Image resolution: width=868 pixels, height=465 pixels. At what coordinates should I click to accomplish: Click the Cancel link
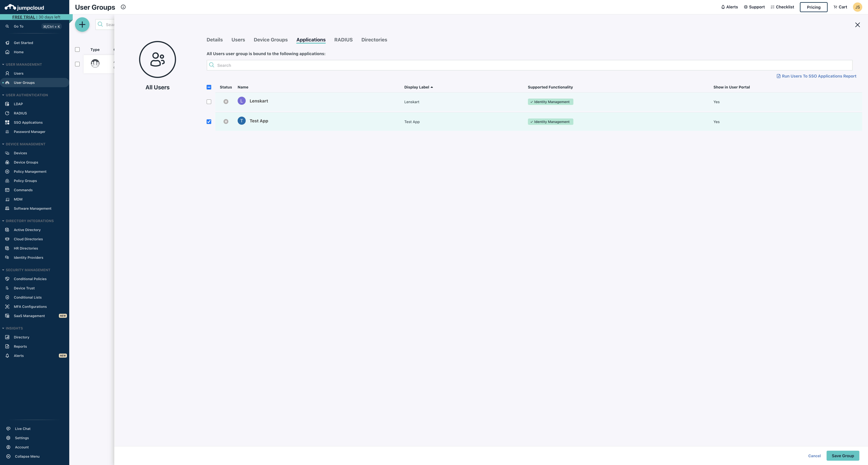click(x=814, y=456)
